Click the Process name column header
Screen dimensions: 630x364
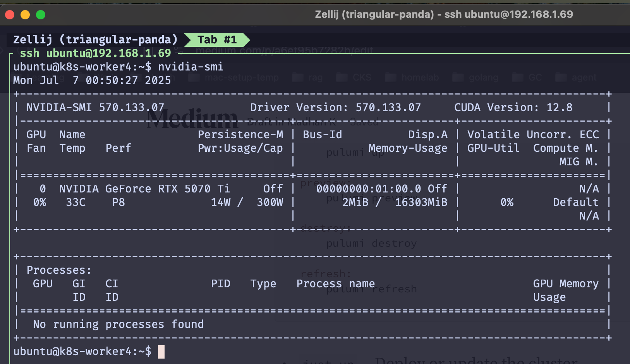336,283
